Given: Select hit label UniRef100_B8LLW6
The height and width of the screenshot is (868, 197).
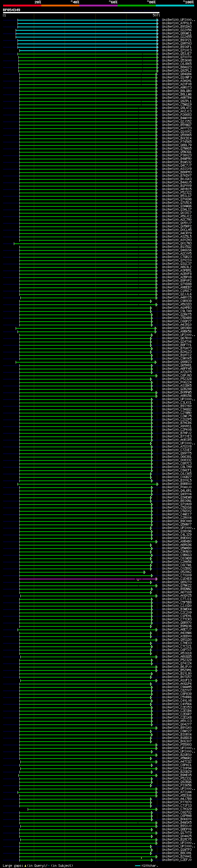Looking at the screenshot, I should pos(177,94).
